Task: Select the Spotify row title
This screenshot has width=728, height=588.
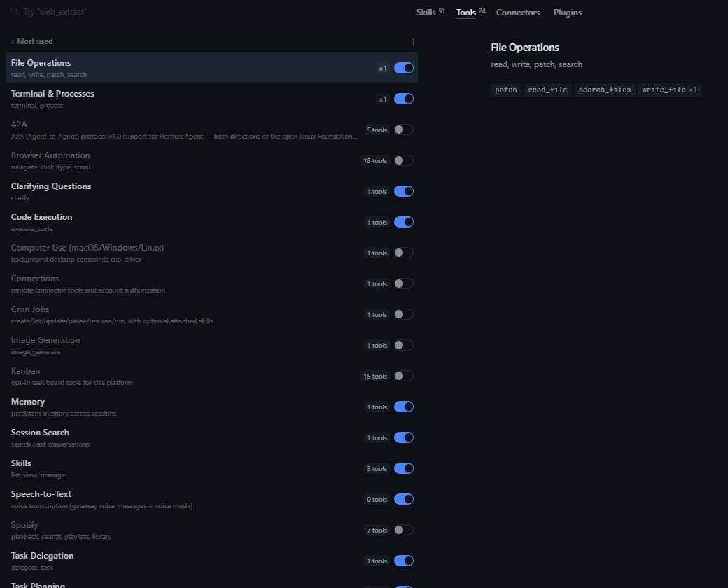Action: pos(24,525)
